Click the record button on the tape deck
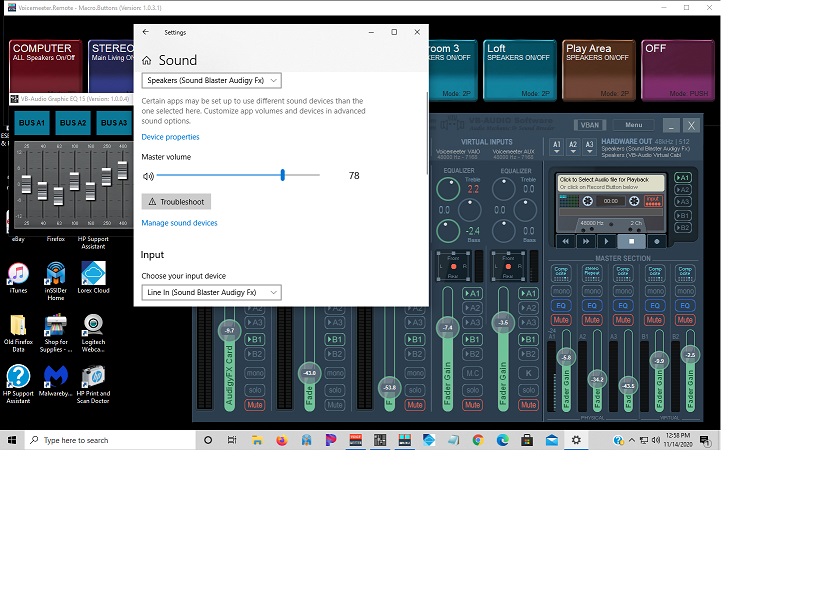This screenshot has height=610, width=813. point(656,241)
